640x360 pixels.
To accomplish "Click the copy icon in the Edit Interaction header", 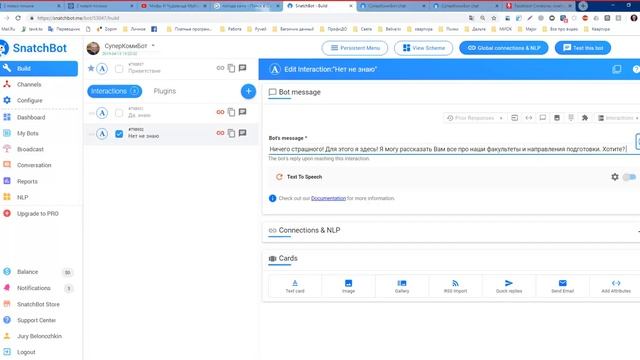I will [x=617, y=69].
